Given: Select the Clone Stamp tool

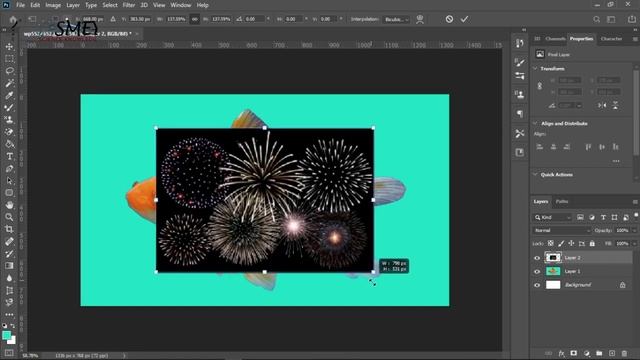Looking at the screenshot, I should 9,120.
